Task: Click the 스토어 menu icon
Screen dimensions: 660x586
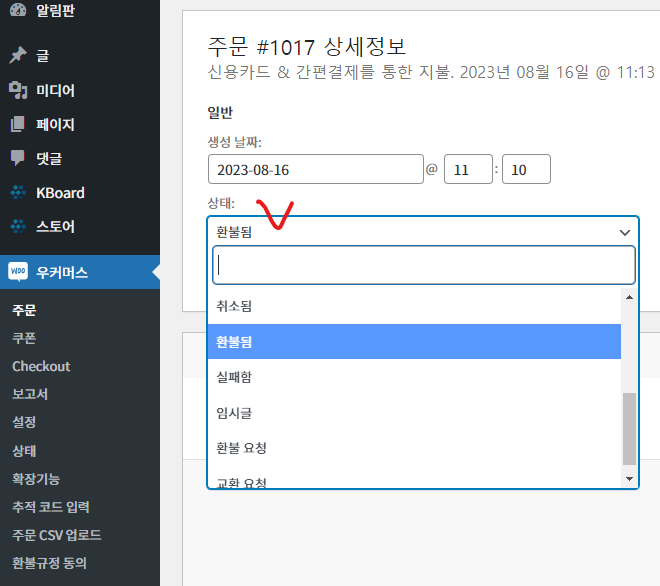Action: pos(18,226)
